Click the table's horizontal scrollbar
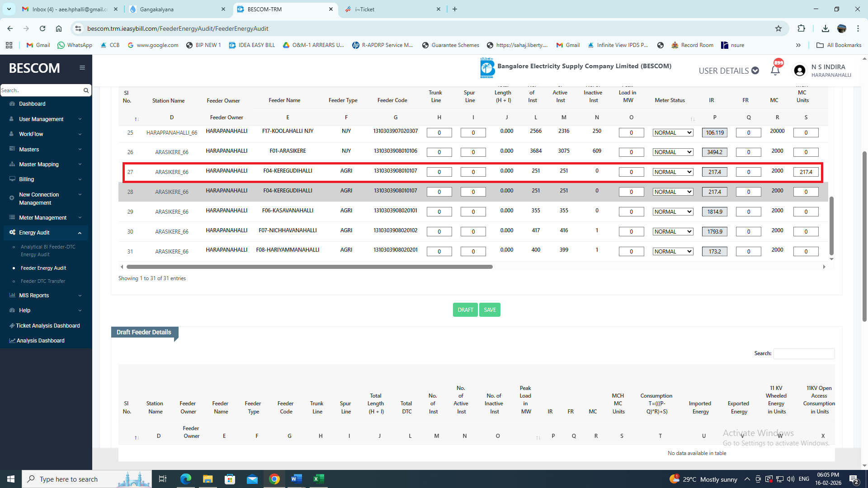Image resolution: width=868 pixels, height=488 pixels. pyautogui.click(x=309, y=267)
